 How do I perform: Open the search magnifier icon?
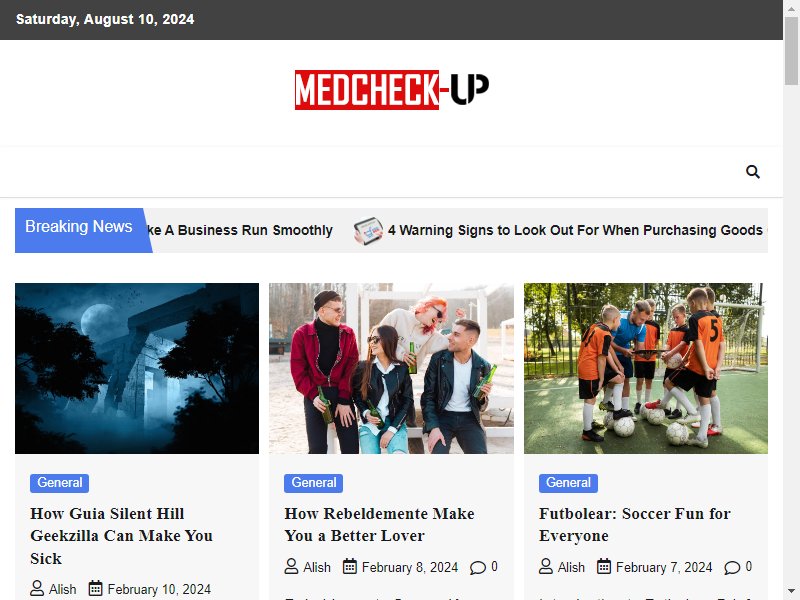(753, 172)
